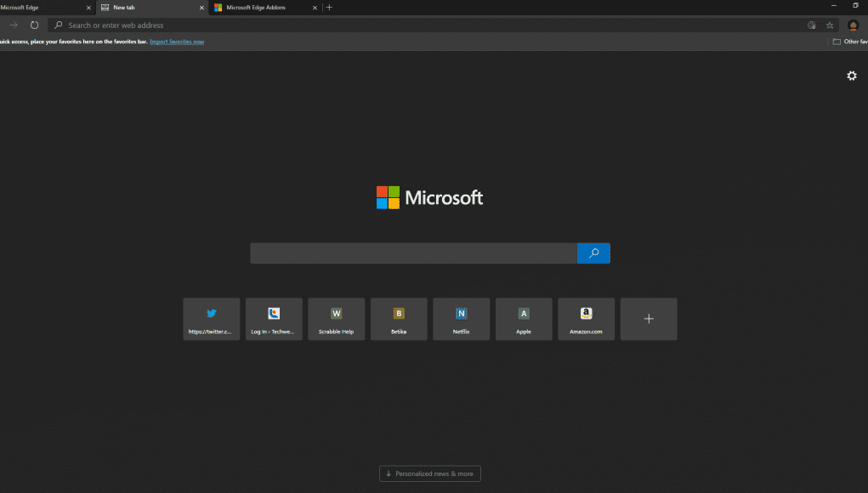Image resolution: width=868 pixels, height=493 pixels.
Task: Open the Apple quick link tile
Action: 524,319
